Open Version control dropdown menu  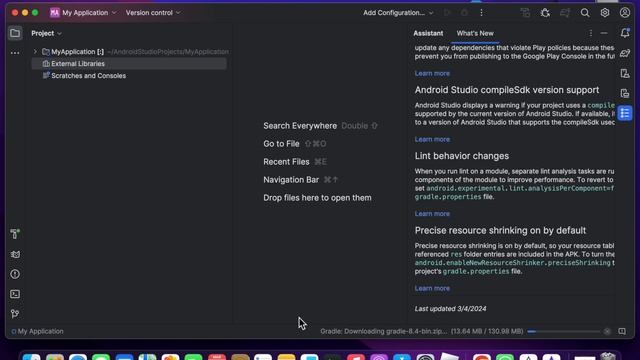click(x=153, y=13)
